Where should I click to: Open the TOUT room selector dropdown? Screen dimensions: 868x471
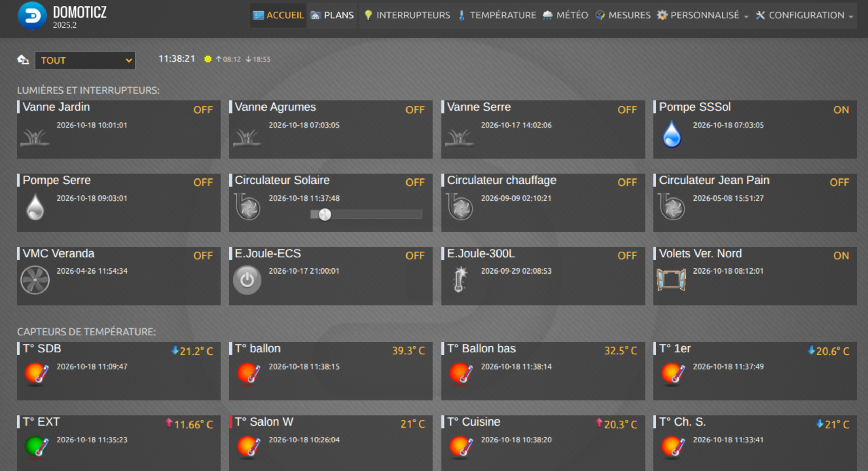click(x=85, y=60)
